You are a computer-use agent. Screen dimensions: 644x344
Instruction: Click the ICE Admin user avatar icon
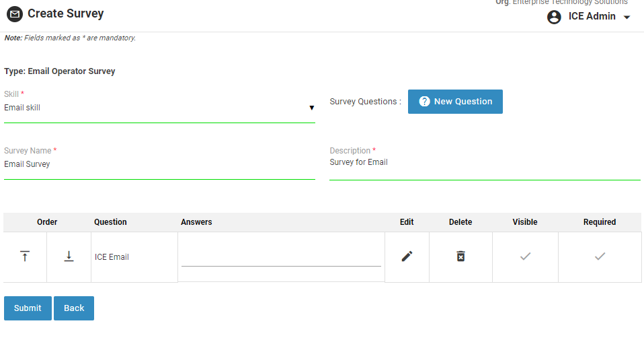[x=554, y=17]
